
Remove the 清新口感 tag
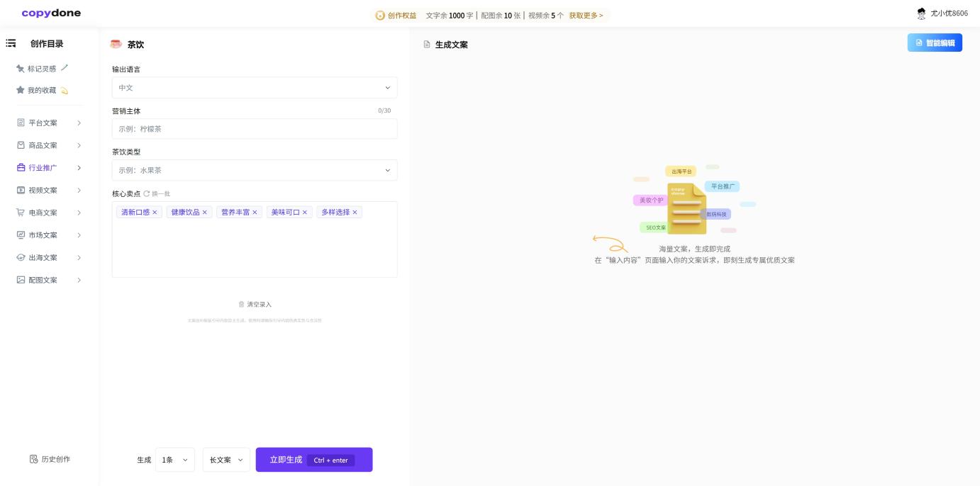[155, 212]
